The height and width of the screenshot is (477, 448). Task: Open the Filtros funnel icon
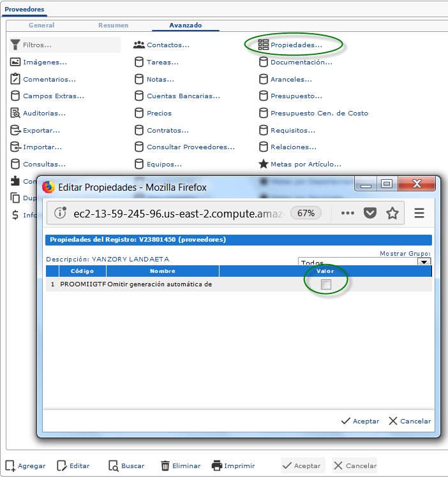point(15,45)
